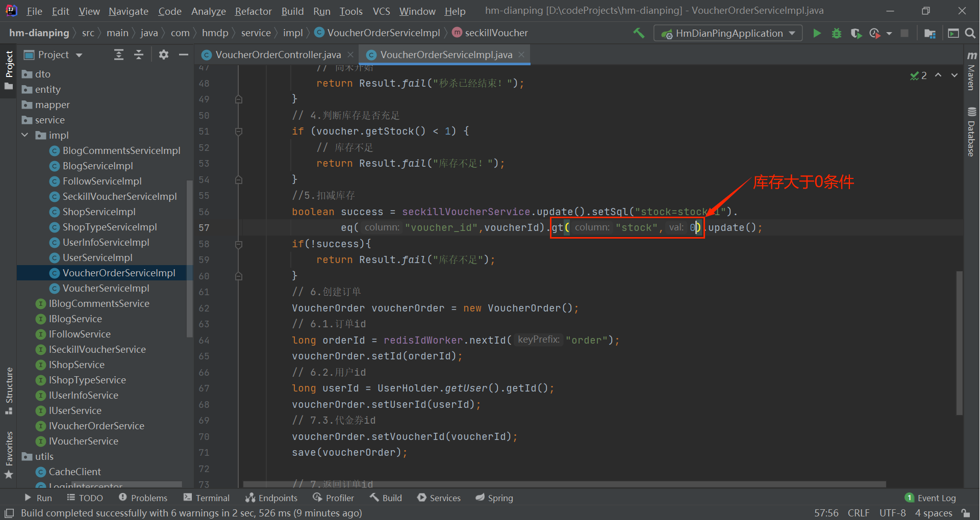The width and height of the screenshot is (980, 520).
Task: Run with coverage icon in the toolbar
Action: [x=856, y=33]
